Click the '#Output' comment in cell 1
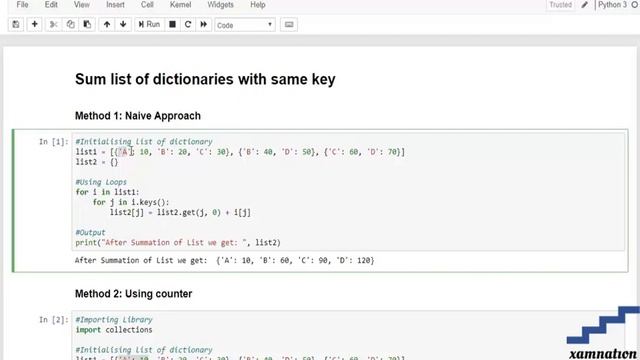The height and width of the screenshot is (360, 640). pyautogui.click(x=90, y=233)
